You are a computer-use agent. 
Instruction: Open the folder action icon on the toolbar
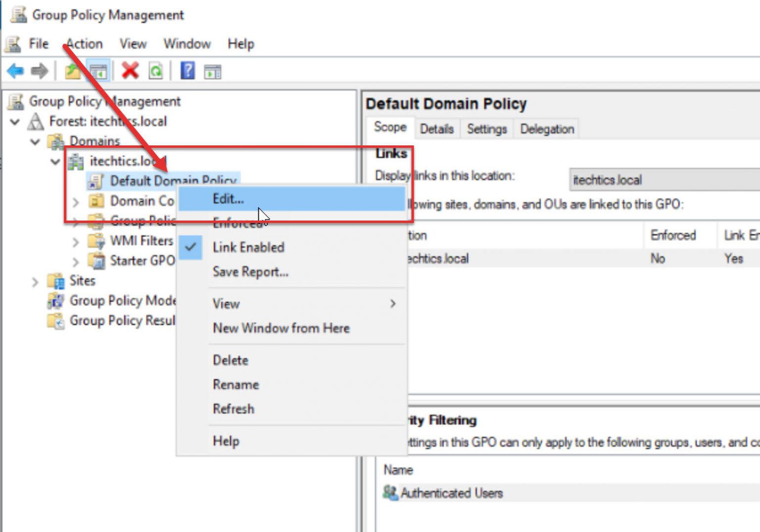[x=72, y=71]
